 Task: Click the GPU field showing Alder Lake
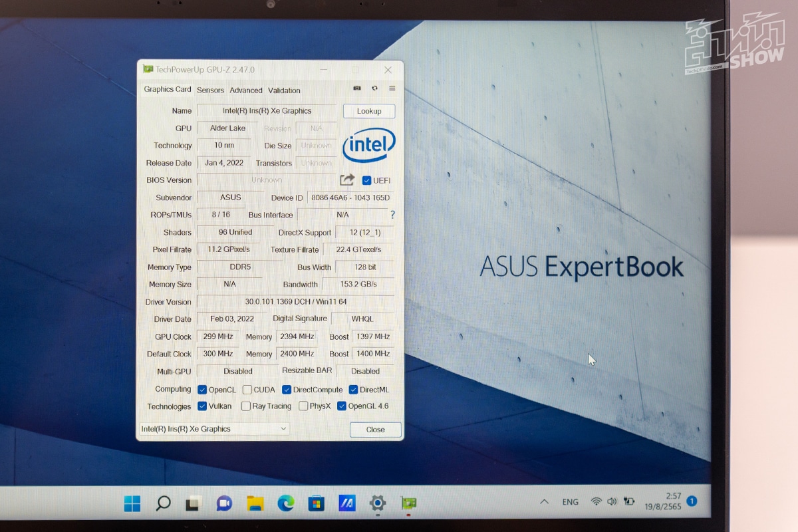[227, 128]
